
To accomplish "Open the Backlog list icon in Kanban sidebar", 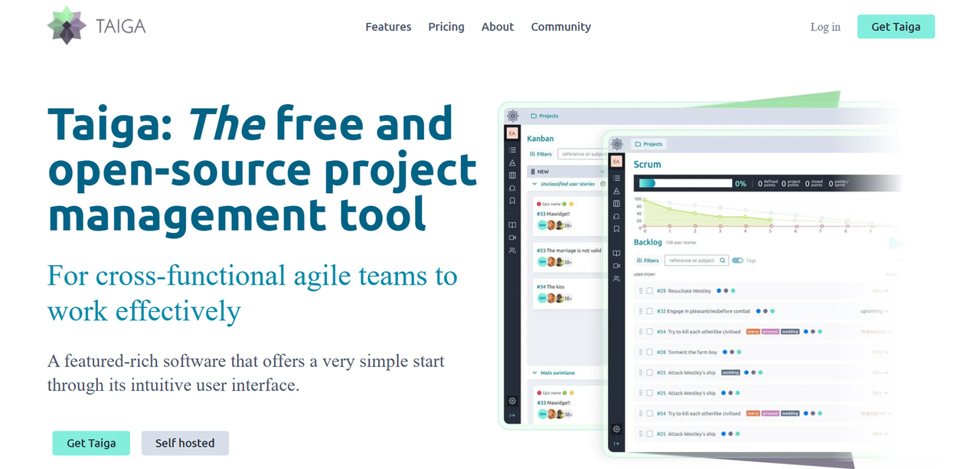I will pos(512,149).
